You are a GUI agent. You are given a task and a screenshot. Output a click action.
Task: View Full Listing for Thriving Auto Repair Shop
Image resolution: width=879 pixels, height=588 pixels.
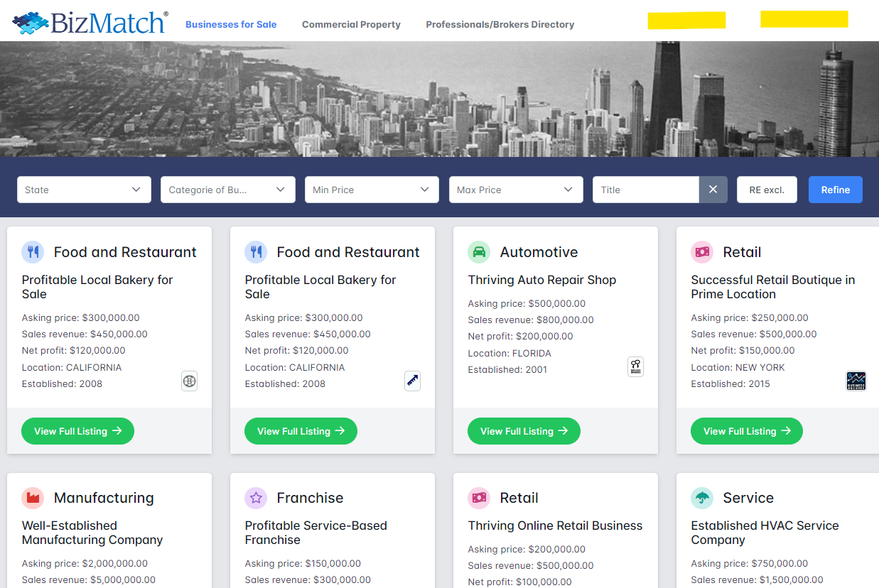524,431
